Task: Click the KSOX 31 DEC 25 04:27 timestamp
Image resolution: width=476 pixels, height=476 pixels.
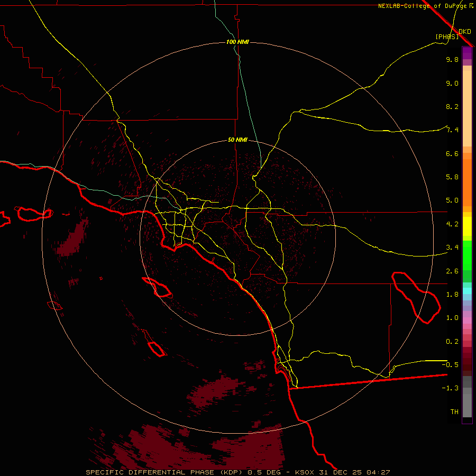Action: point(342,472)
